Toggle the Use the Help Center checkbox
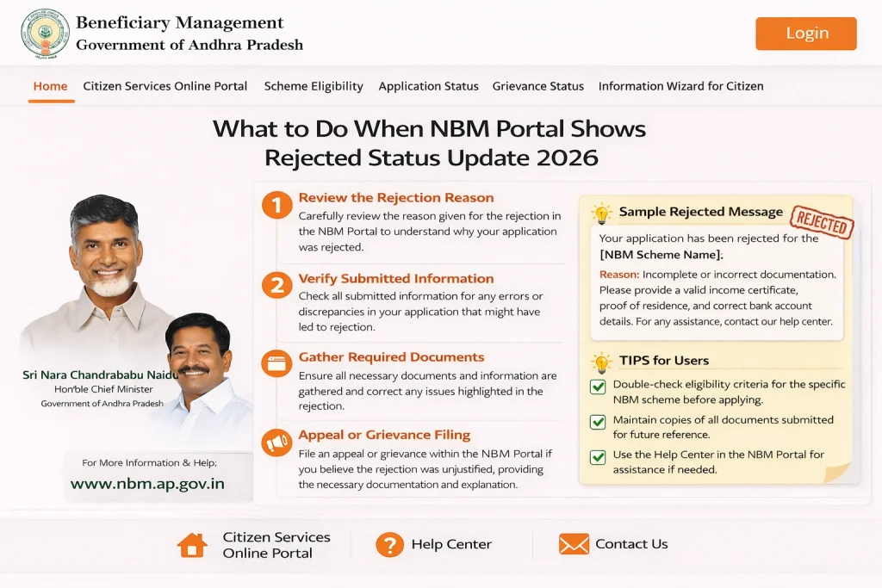 coord(598,456)
